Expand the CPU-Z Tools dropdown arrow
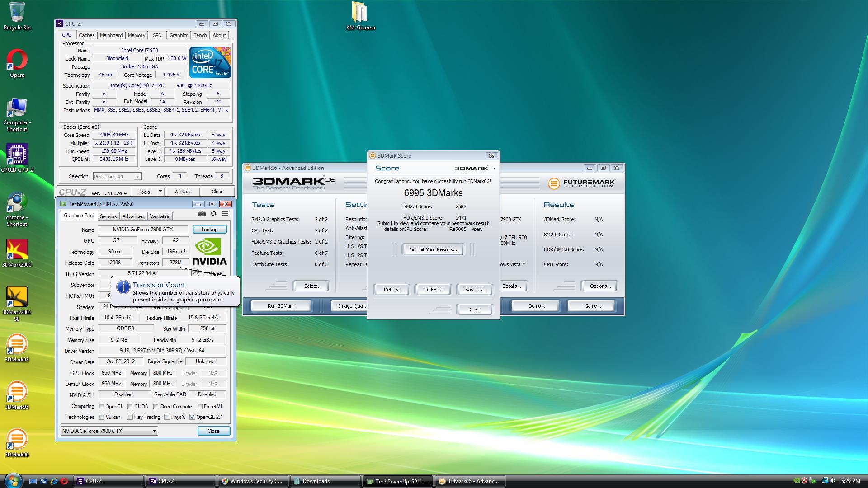Image resolution: width=868 pixels, height=488 pixels. [x=160, y=192]
